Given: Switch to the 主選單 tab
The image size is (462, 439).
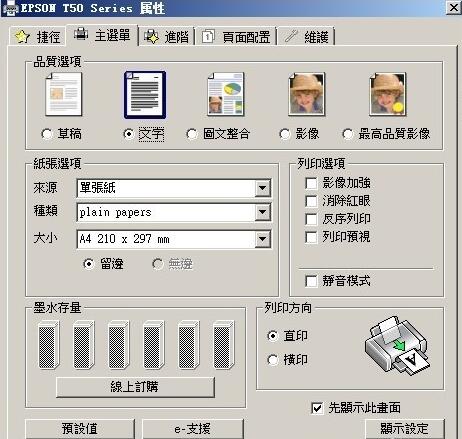Looking at the screenshot, I should point(102,35).
